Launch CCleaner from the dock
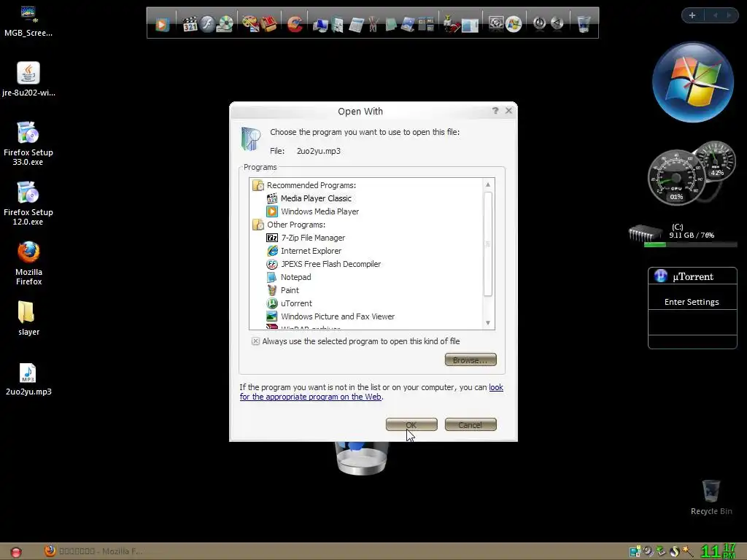 [x=295, y=24]
